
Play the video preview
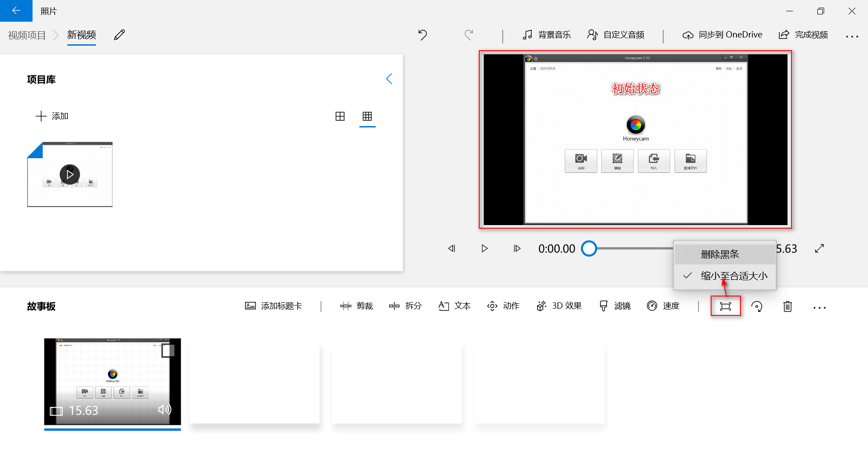click(x=484, y=249)
